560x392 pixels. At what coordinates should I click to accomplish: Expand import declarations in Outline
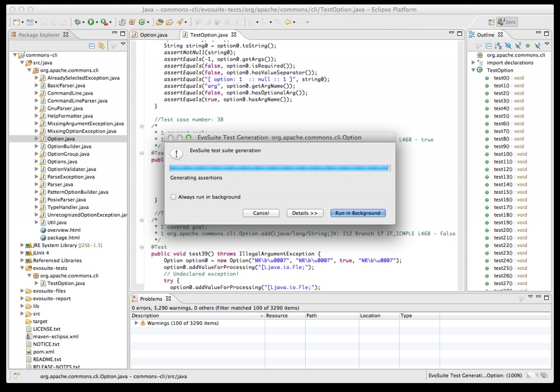pos(474,63)
